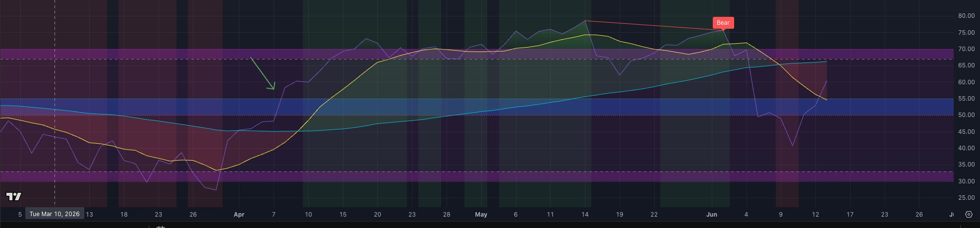
Task: Click the 6 date on time axis
Action: 516,215
